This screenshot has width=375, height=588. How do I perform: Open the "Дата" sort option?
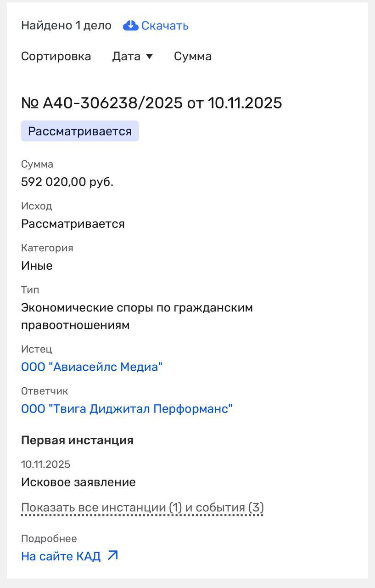(x=126, y=57)
